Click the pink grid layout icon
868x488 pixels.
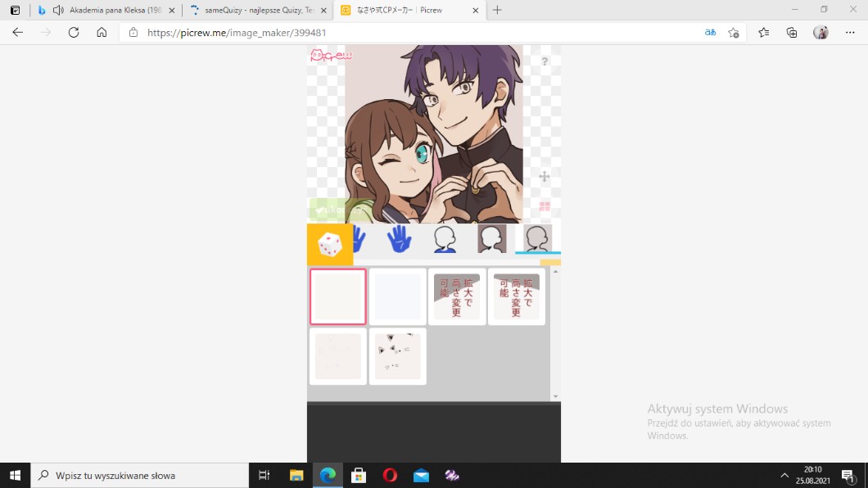click(x=545, y=206)
